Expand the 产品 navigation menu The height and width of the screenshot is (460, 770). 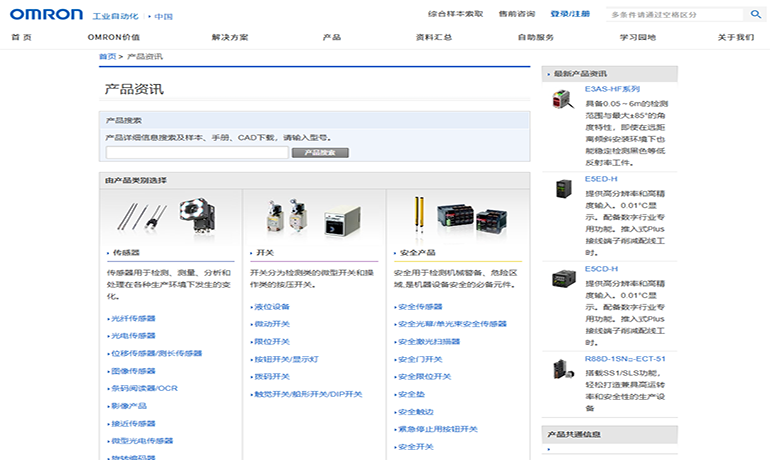(332, 38)
